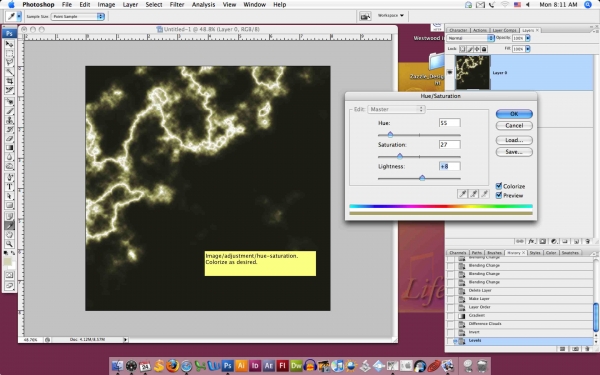Click the first eyedropper in Hue/Saturation dialog
Screen dimensions: 600x375
point(463,194)
